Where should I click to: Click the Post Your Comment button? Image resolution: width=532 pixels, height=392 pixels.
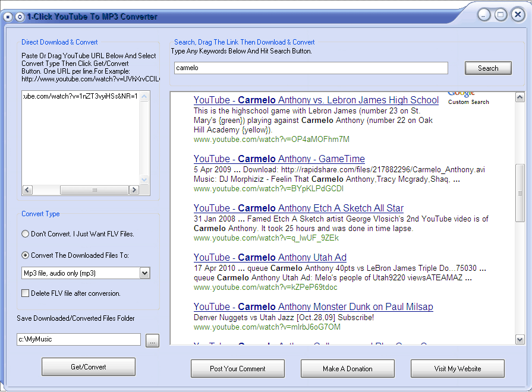tap(238, 369)
